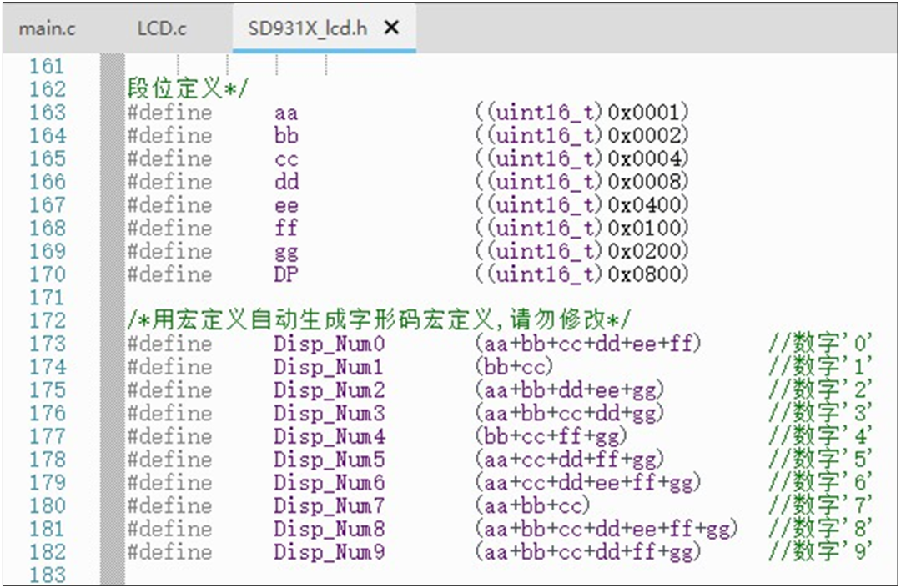Click macro name ff definition
This screenshot has width=901, height=588.
tap(286, 228)
